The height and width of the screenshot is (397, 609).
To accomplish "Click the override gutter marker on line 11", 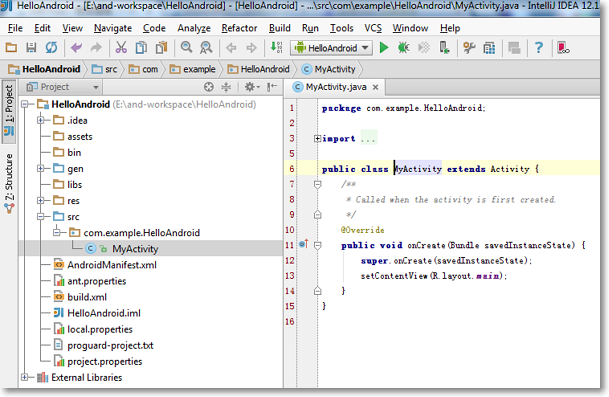I will coord(304,244).
